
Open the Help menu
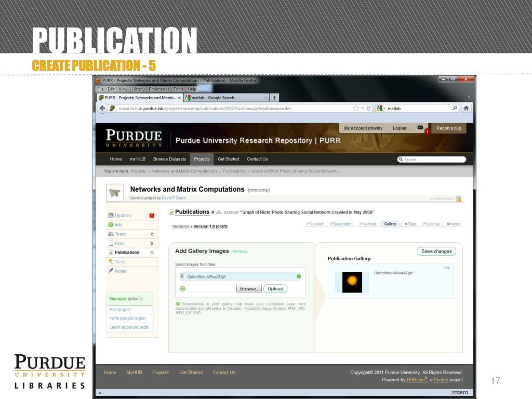tap(192, 89)
